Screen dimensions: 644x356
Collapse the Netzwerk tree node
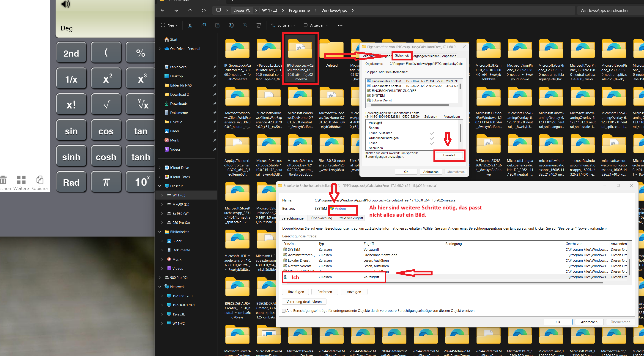(160, 287)
